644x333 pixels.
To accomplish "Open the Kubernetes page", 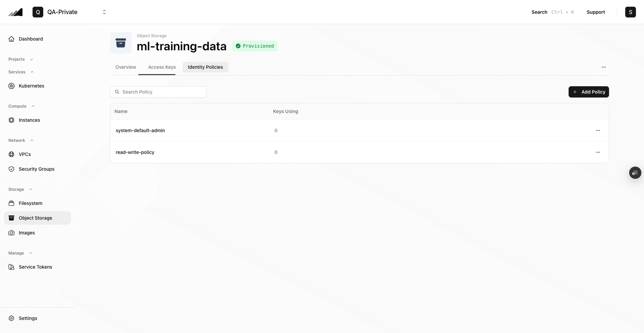I will tap(38, 86).
